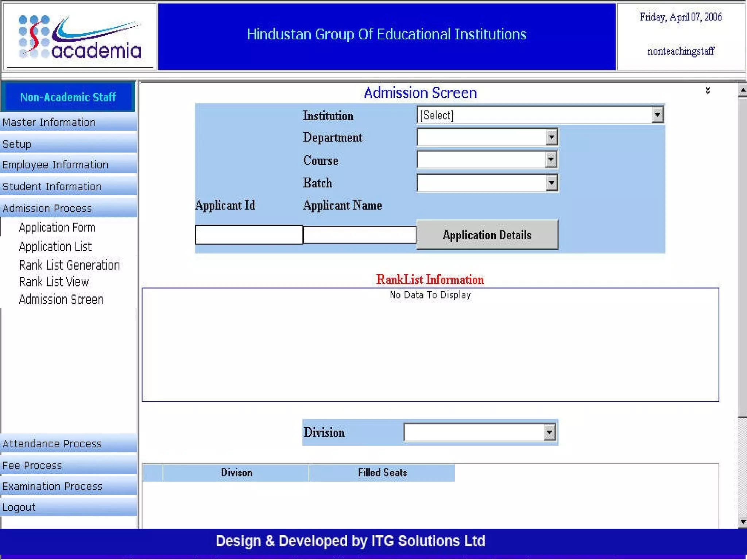Open the Batch dropdown
The image size is (747, 560).
[x=551, y=182]
